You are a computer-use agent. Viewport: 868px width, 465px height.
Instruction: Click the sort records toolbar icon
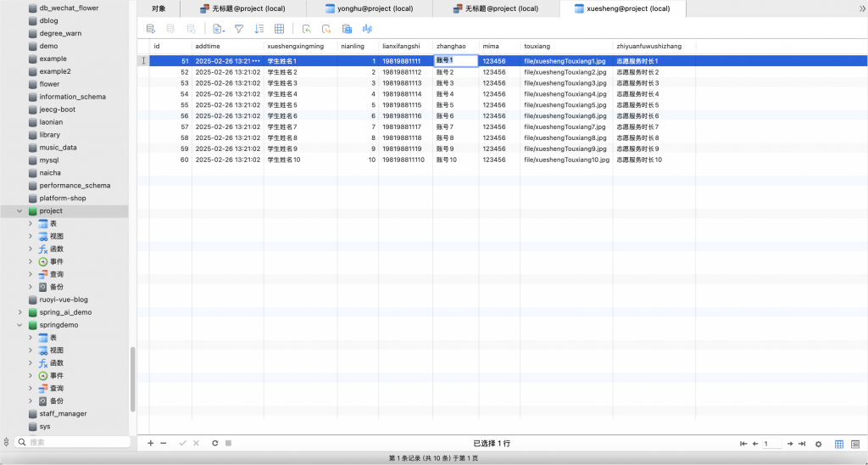click(x=259, y=29)
